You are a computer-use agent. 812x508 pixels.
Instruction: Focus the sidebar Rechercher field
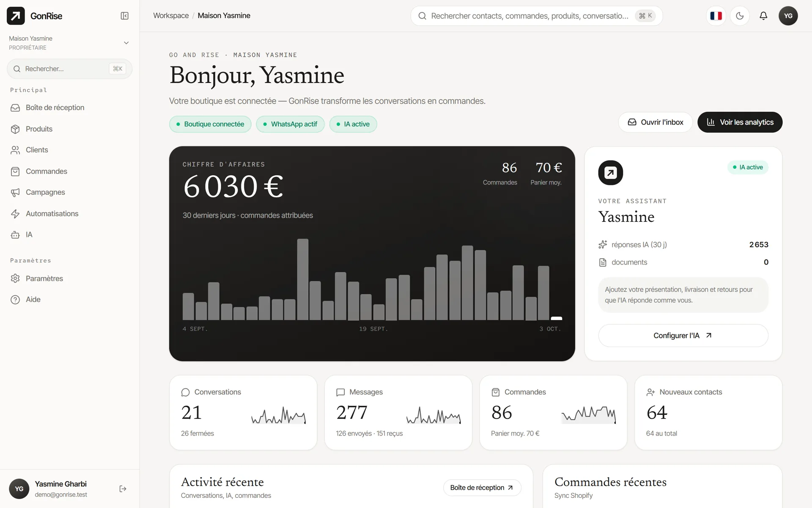coord(69,69)
